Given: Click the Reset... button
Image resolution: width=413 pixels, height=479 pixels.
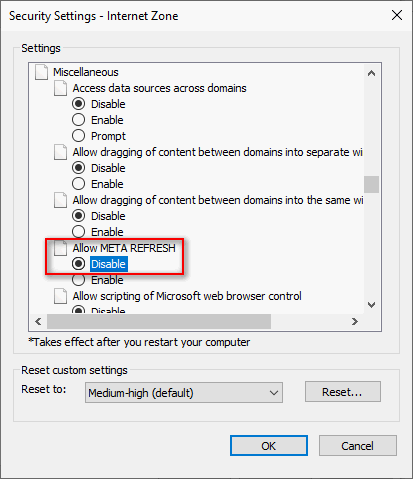Looking at the screenshot, I should [x=343, y=392].
